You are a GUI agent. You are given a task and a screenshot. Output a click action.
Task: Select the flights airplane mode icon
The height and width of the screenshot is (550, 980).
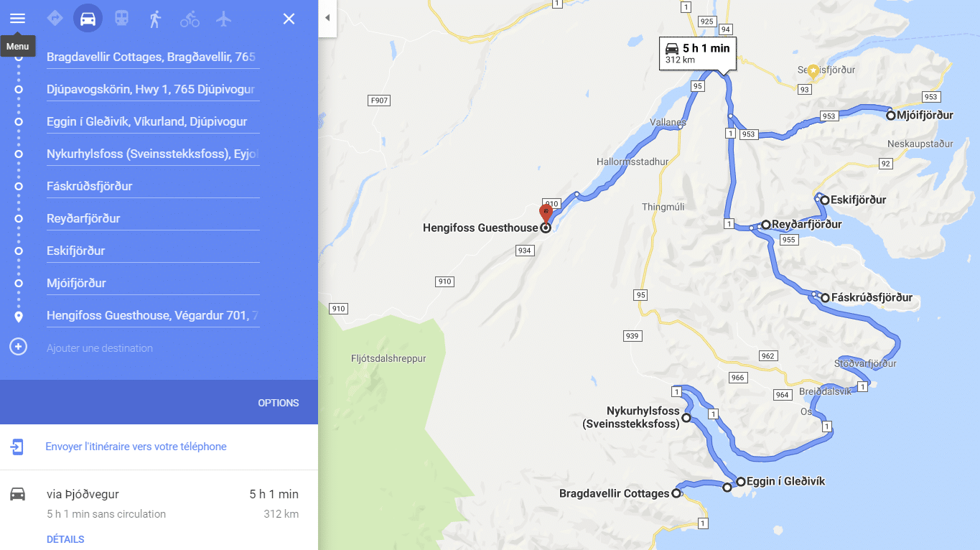[224, 19]
